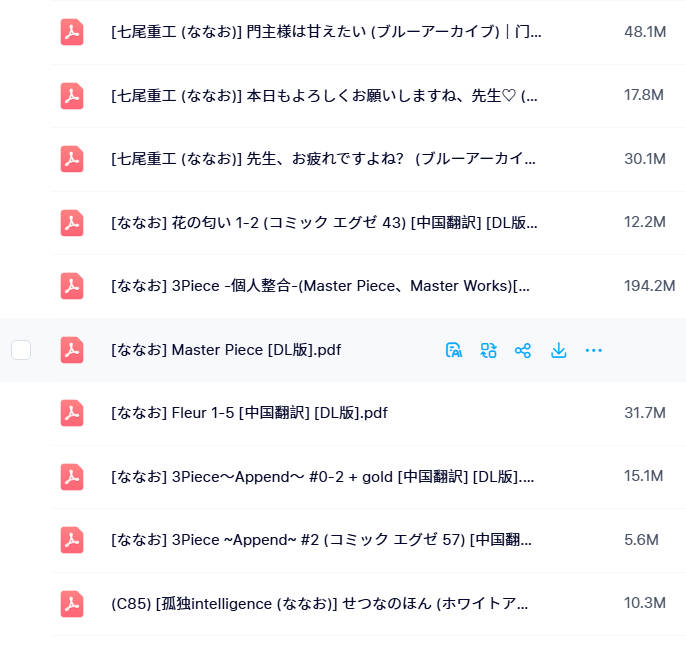
Task: Click PDF icon of the 194.2M file
Action: pos(72,286)
